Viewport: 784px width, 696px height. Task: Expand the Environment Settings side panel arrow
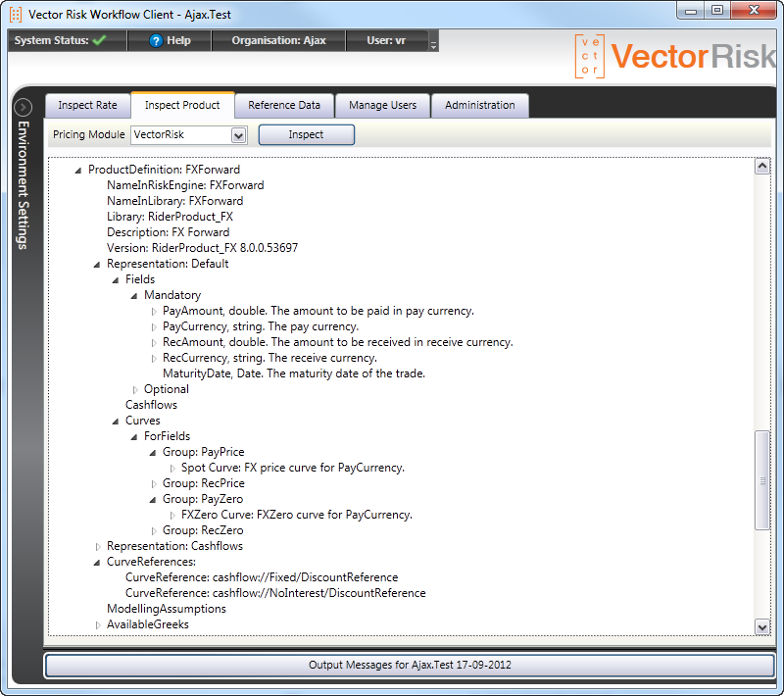(x=23, y=107)
